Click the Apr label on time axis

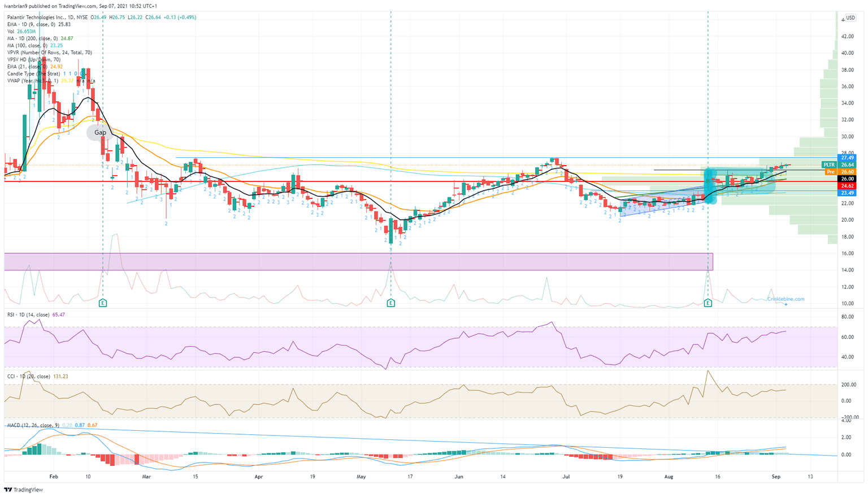coord(259,477)
